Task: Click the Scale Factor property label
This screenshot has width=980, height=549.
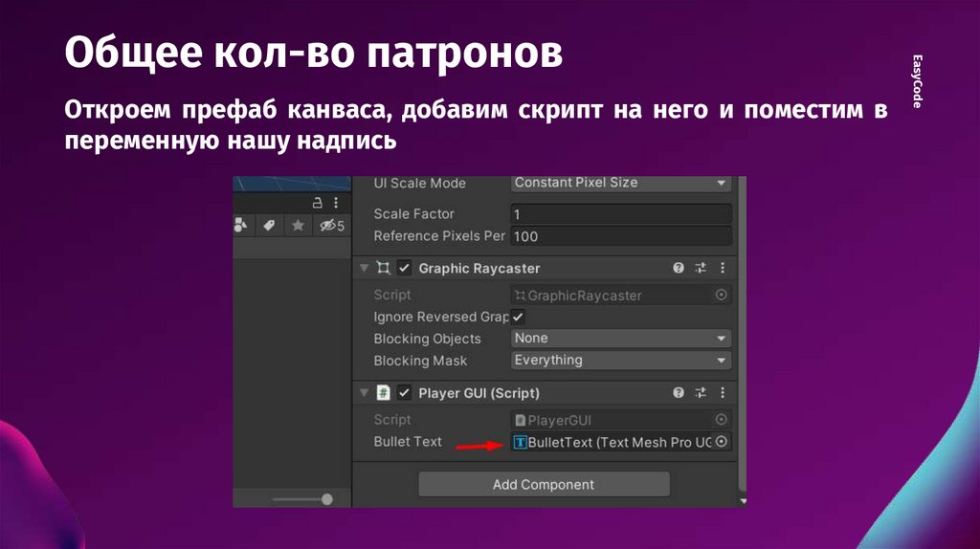Action: tap(413, 214)
